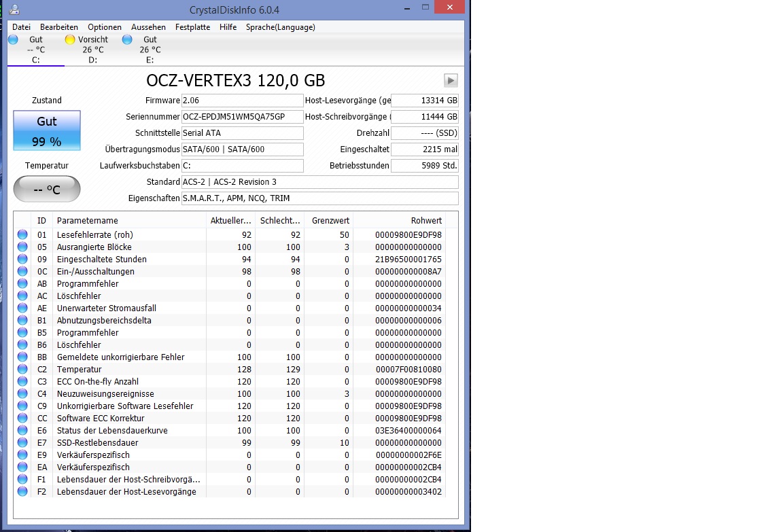Screen dimensions: 783x532
Task: Click status icon of B5 Programmfehler row
Action: 22,332
